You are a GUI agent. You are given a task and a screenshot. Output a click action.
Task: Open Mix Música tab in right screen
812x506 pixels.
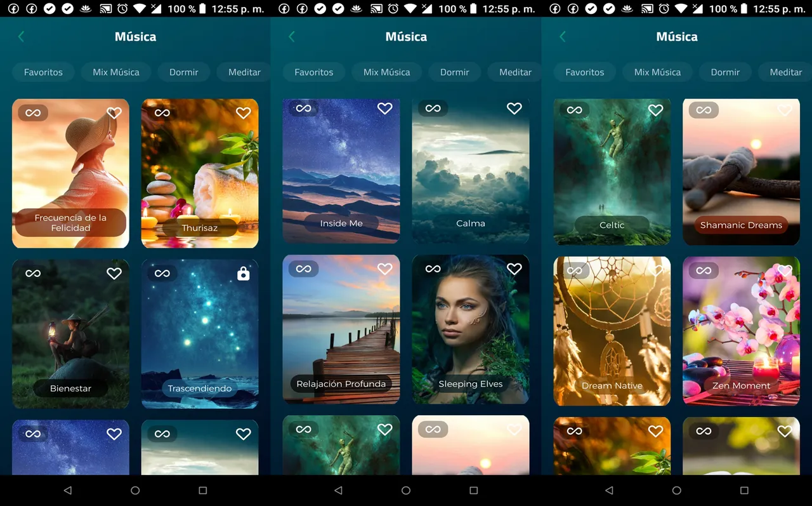tap(658, 72)
